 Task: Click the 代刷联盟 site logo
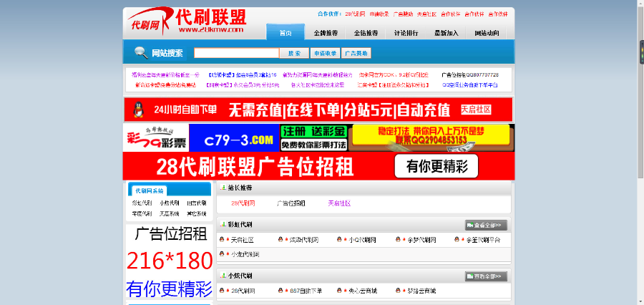(187, 21)
